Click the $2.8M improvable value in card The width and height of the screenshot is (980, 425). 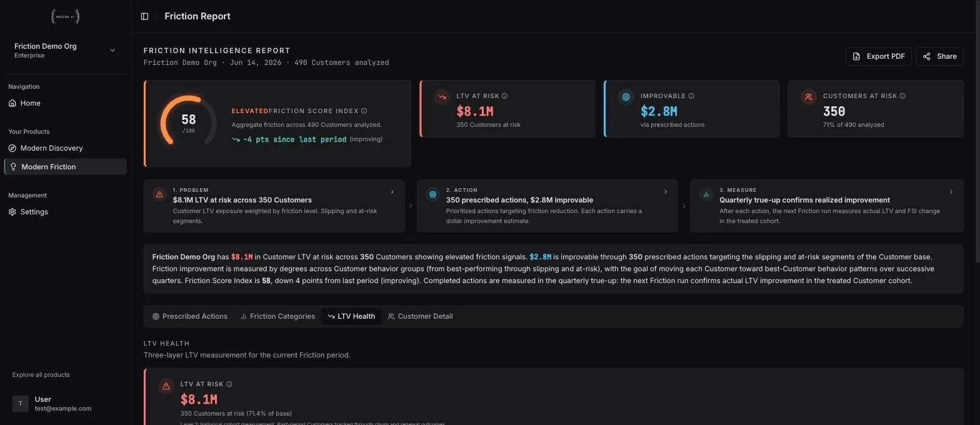659,111
